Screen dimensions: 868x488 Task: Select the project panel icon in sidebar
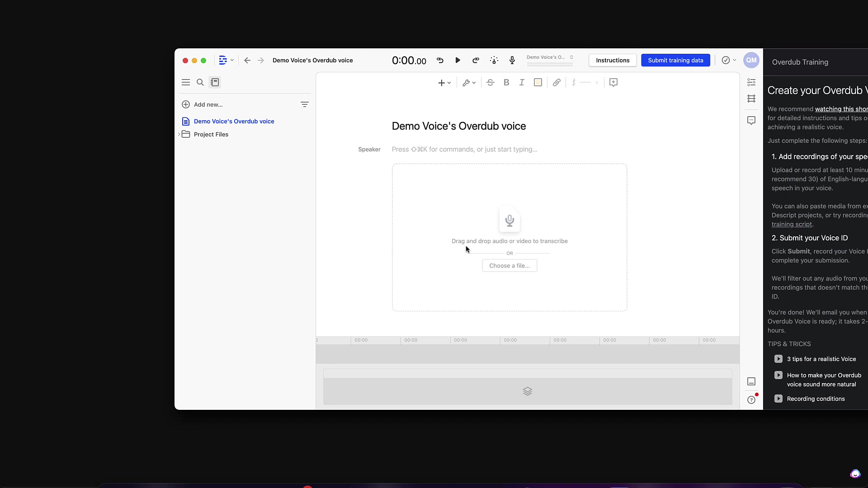click(x=215, y=82)
